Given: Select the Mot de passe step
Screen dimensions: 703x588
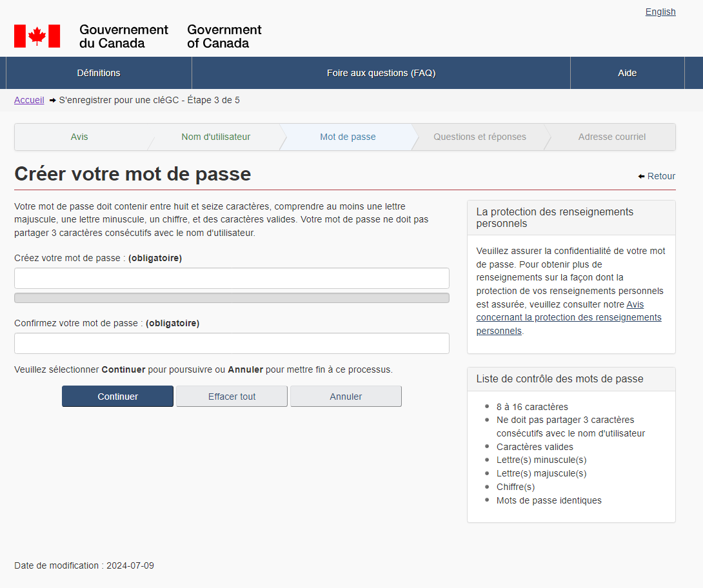Looking at the screenshot, I should (x=348, y=137).
